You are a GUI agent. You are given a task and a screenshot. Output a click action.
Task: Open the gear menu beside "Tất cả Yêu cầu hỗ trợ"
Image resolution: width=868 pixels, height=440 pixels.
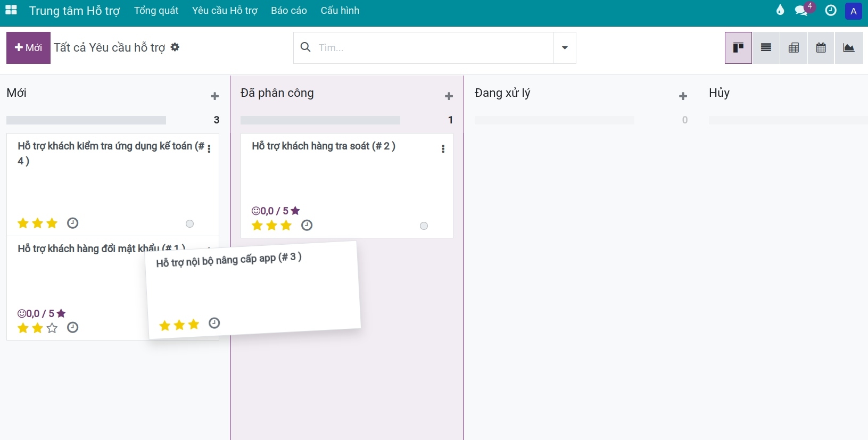[x=175, y=47]
